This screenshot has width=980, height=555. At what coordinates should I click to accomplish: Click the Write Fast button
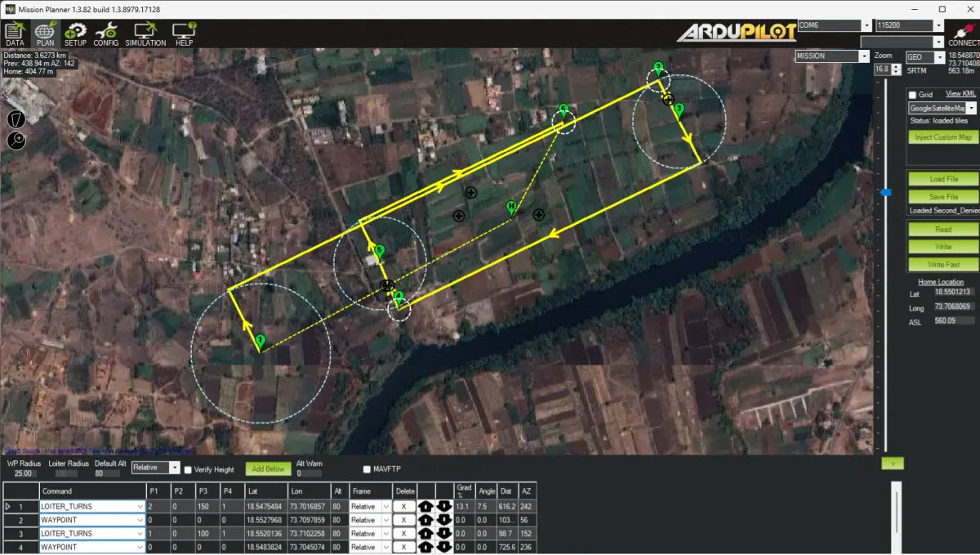click(943, 265)
